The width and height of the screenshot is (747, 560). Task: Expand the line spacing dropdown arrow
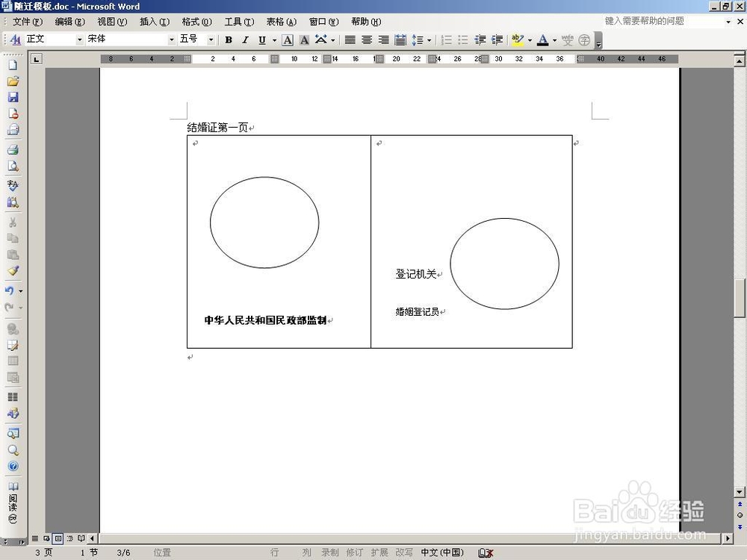pyautogui.click(x=430, y=40)
